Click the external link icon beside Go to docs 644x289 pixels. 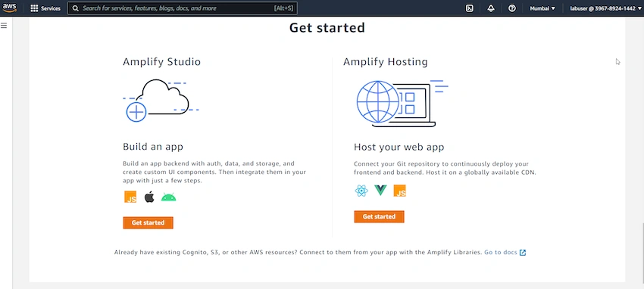523,253
